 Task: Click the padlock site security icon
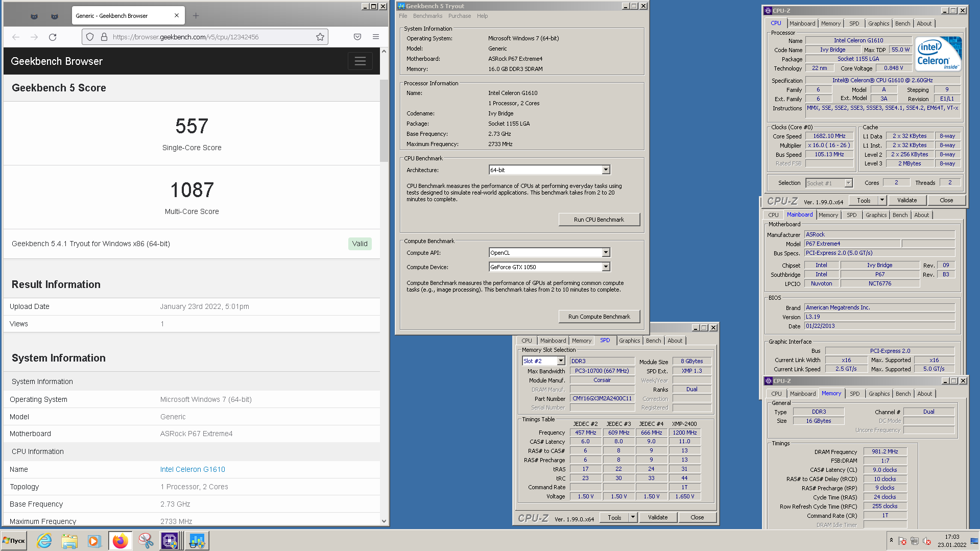[104, 37]
